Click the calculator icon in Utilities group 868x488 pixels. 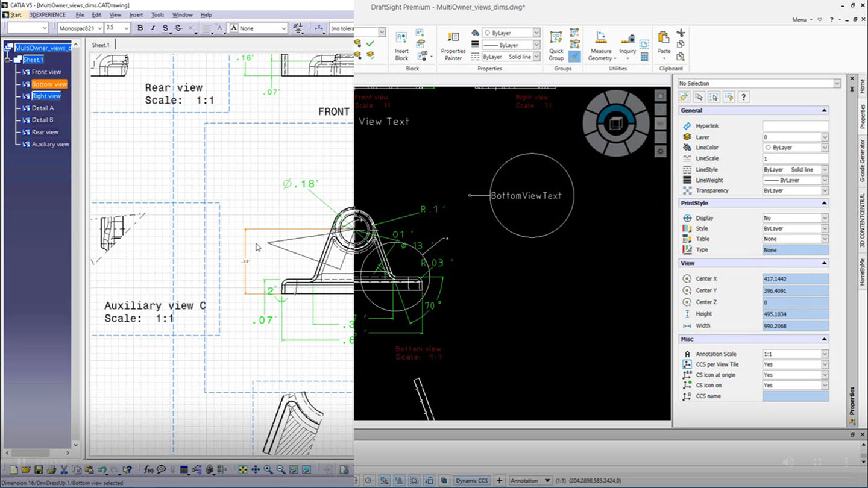644,57
